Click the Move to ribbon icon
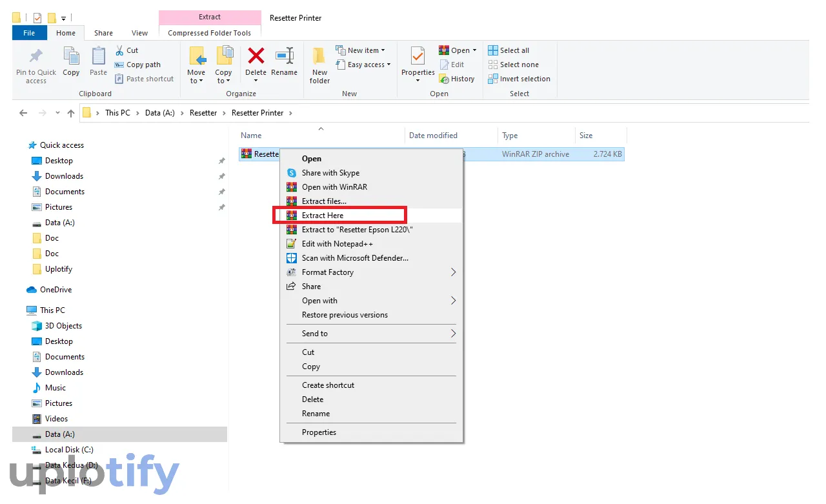The width and height of the screenshot is (826, 504). [x=197, y=56]
